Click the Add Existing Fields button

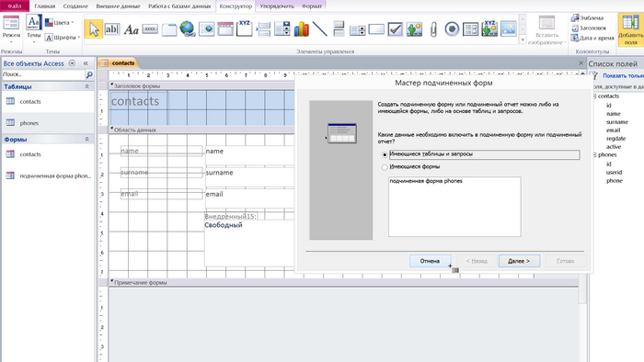(630, 29)
